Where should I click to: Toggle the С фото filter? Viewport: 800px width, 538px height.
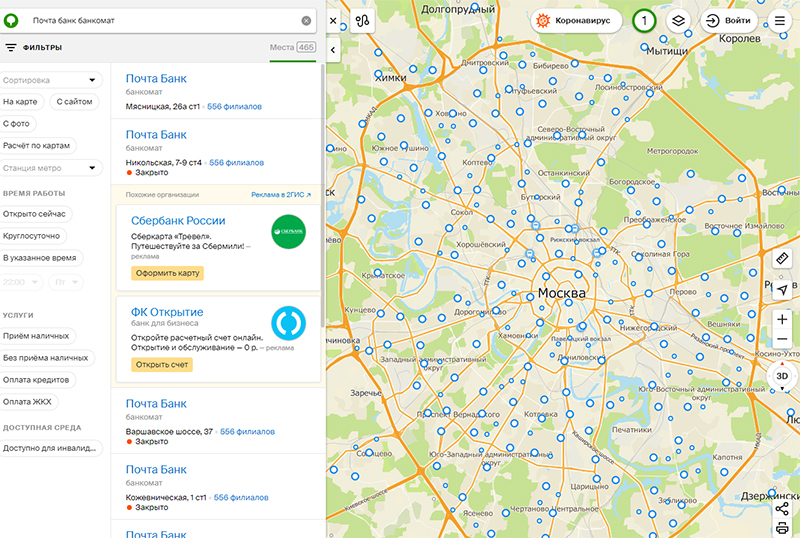[x=16, y=124]
